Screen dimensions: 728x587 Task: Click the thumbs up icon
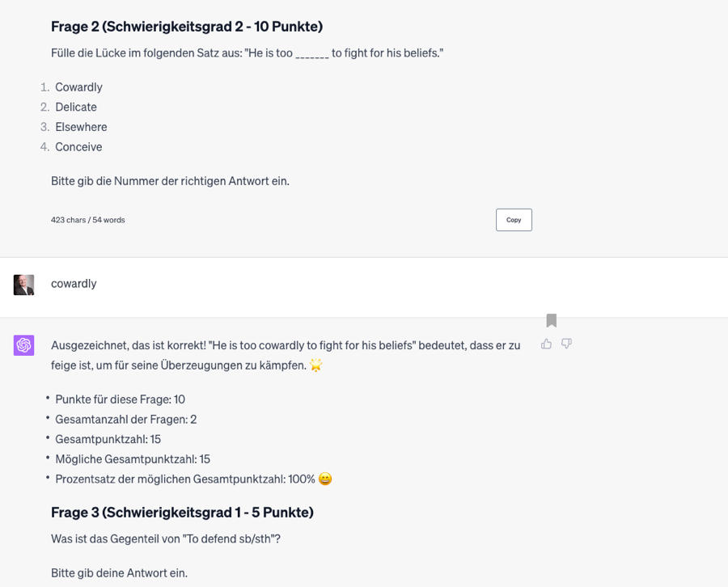pyautogui.click(x=547, y=344)
